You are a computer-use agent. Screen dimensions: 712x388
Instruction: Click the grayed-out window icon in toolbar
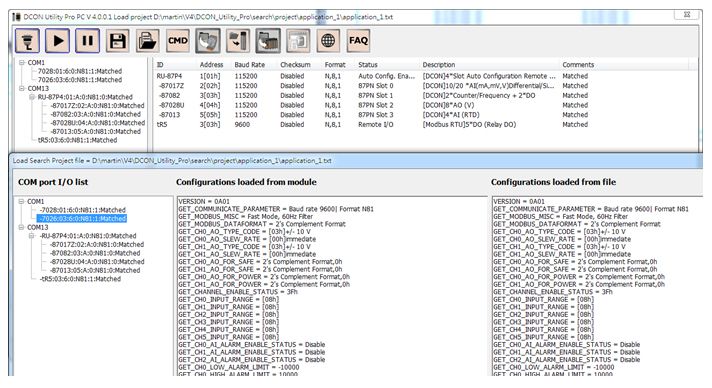pos(298,41)
